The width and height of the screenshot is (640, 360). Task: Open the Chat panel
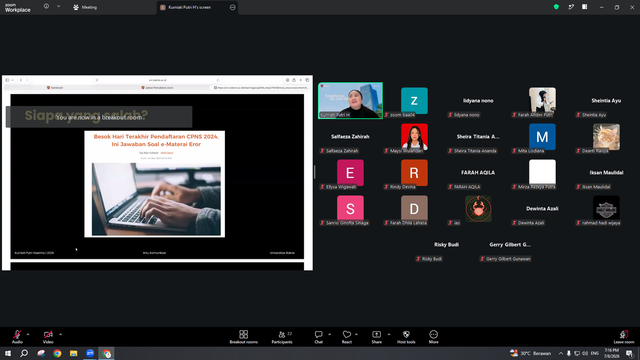(x=318, y=337)
